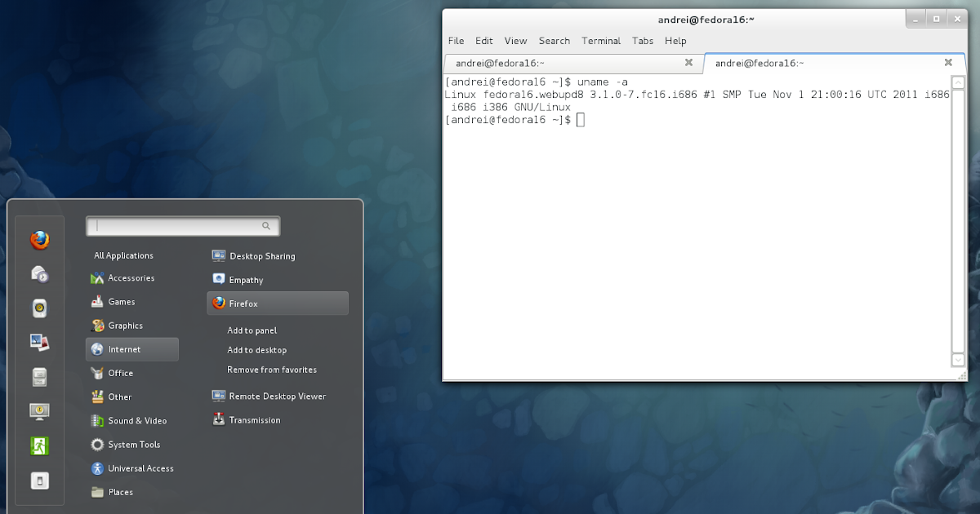
Task: Open the Shotwell photos favorite icon
Action: pos(39,343)
